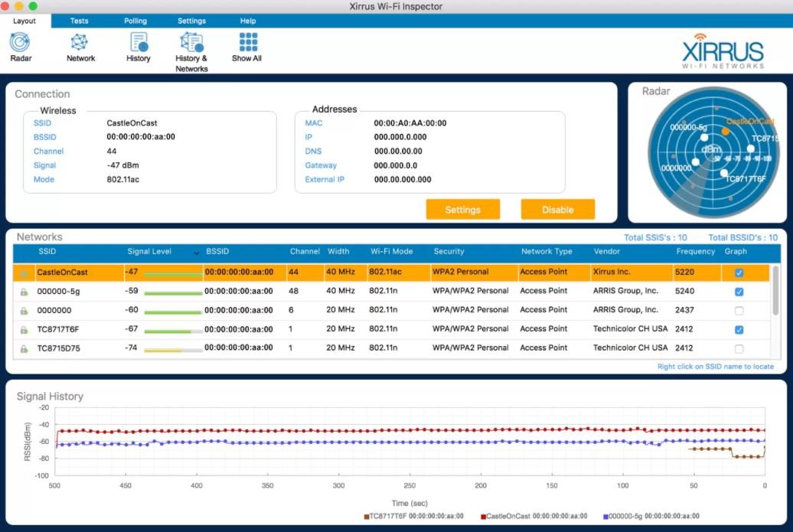
Task: Open the Settings tab in menu bar
Action: (x=191, y=21)
